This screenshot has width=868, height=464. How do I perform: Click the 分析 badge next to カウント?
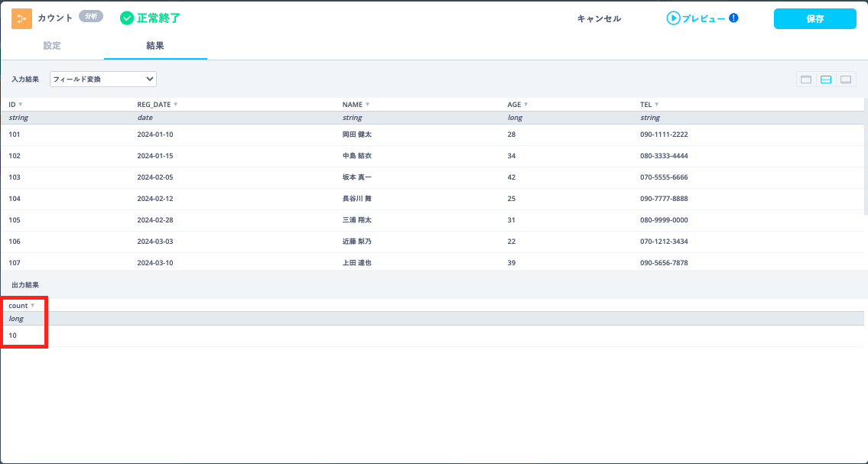click(x=91, y=16)
